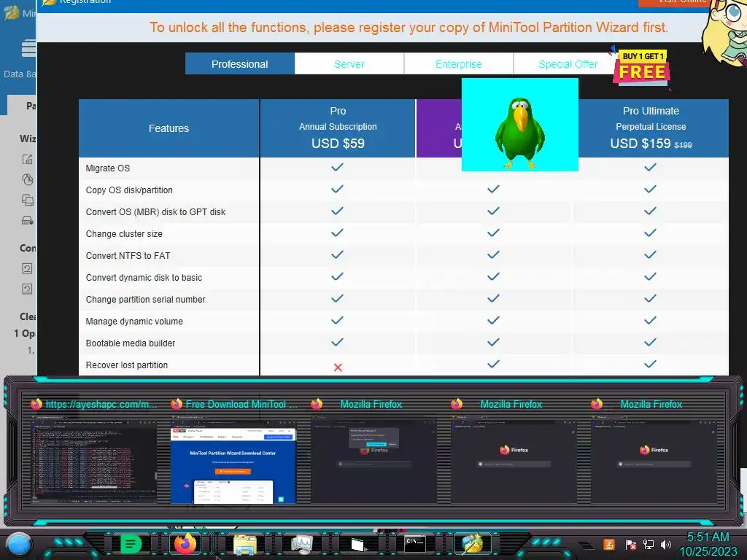The height and width of the screenshot is (560, 747).
Task: Open the Server edition tab
Action: 349,64
